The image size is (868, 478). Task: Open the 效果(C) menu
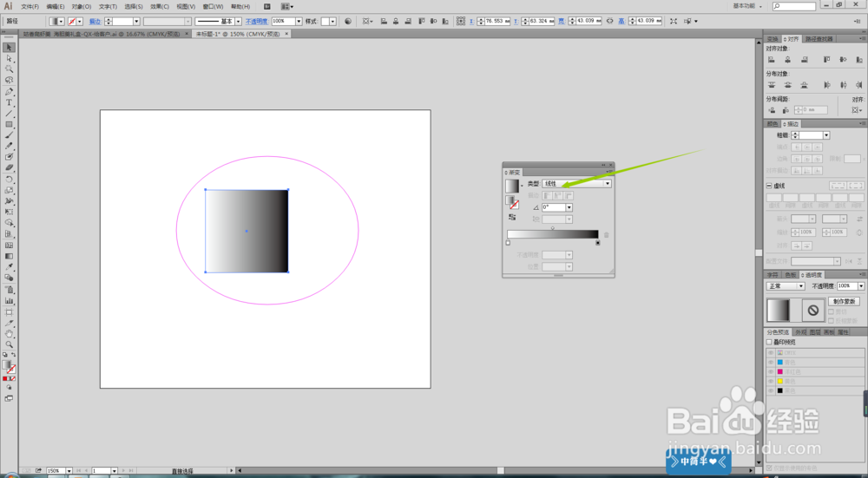click(x=160, y=7)
